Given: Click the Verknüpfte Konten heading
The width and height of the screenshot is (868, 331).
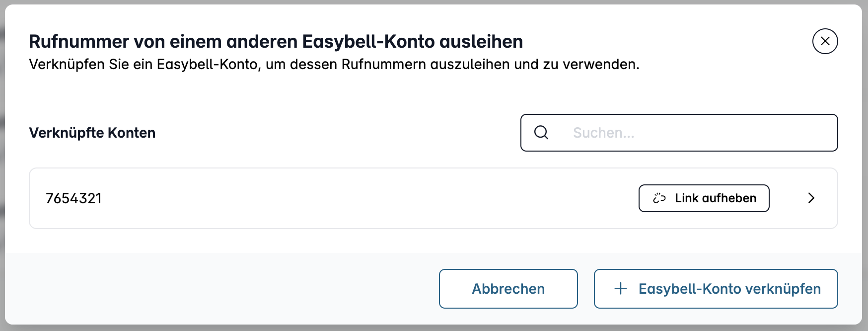Looking at the screenshot, I should pos(92,133).
